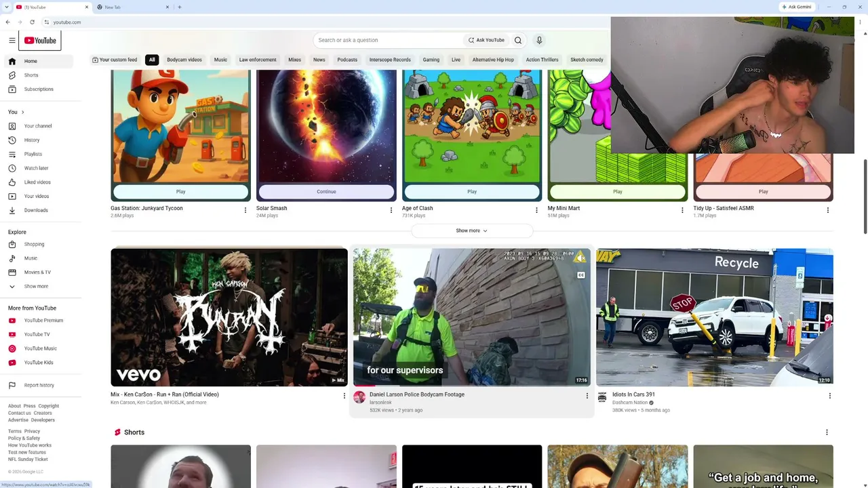This screenshot has height=488, width=868.
Task: Click Ask Gemini in the browser
Action: [x=797, y=7]
